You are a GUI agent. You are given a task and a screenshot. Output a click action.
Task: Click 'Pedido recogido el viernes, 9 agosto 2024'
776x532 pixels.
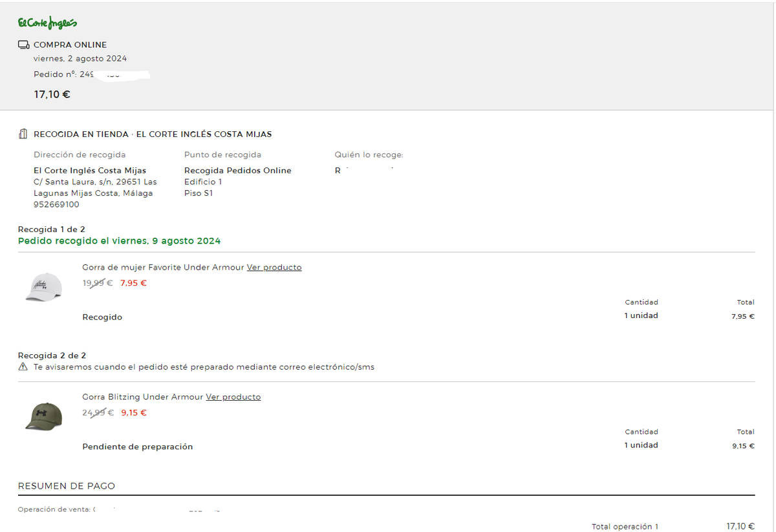click(119, 241)
